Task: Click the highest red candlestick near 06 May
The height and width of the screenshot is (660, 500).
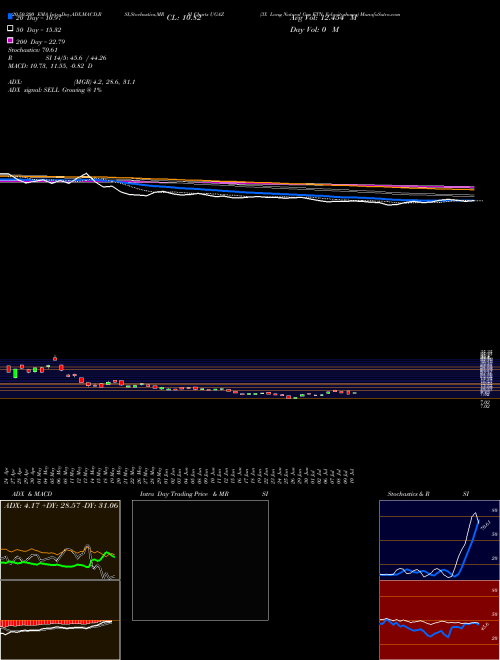Action: tap(55, 358)
